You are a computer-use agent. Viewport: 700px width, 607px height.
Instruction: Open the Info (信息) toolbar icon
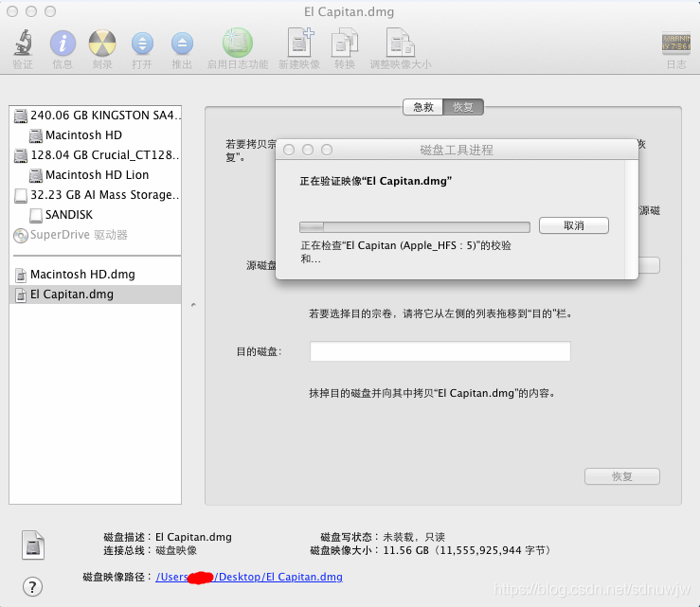63,44
